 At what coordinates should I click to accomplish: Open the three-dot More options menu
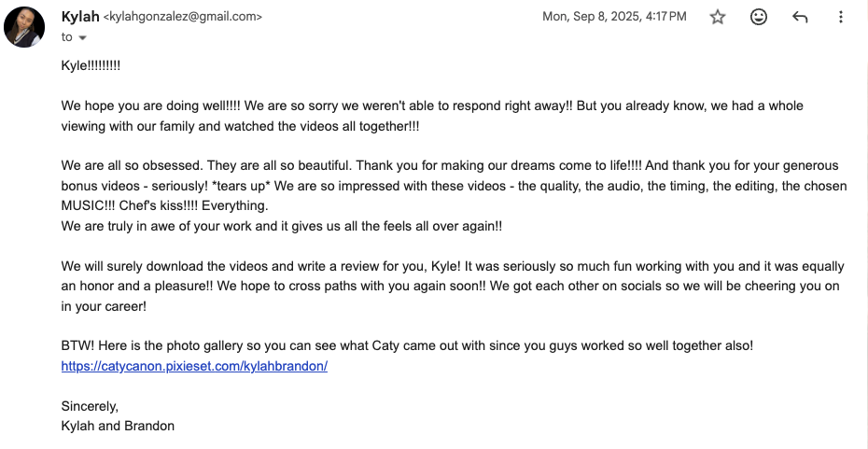pos(840,17)
